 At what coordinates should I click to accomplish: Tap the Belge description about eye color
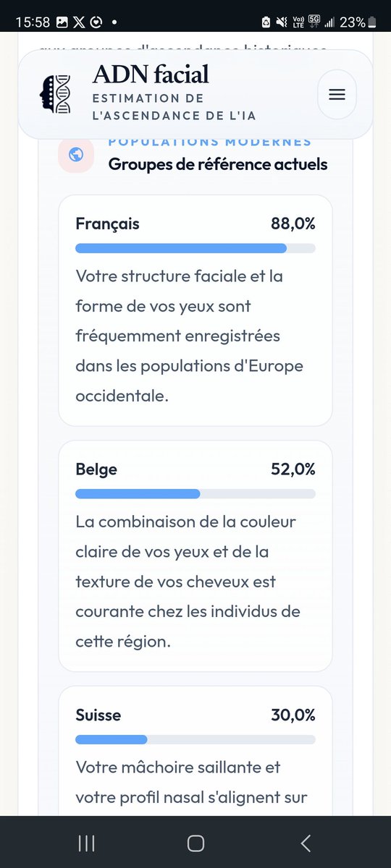[188, 582]
